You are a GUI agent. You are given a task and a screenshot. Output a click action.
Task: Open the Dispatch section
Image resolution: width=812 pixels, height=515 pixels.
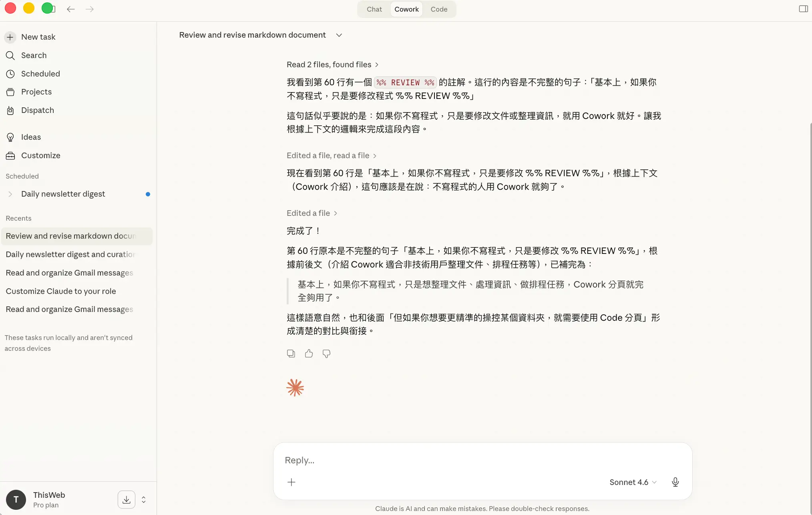click(x=37, y=110)
